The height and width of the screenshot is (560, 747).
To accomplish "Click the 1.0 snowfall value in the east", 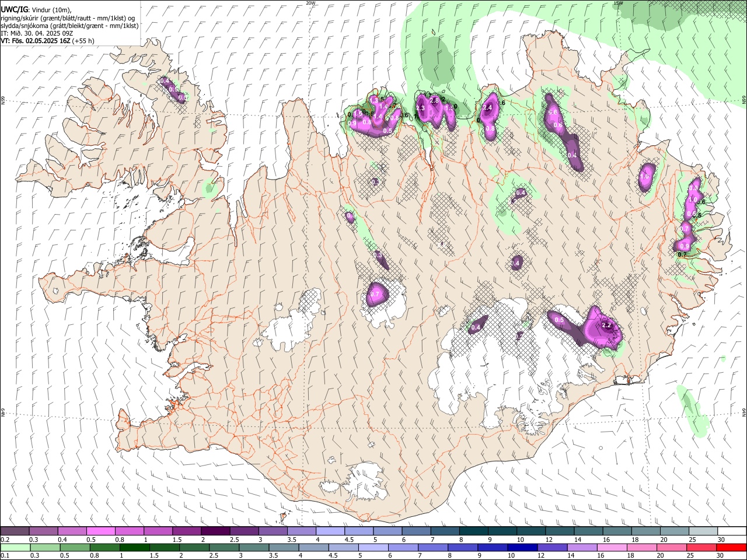I will pos(645,176).
